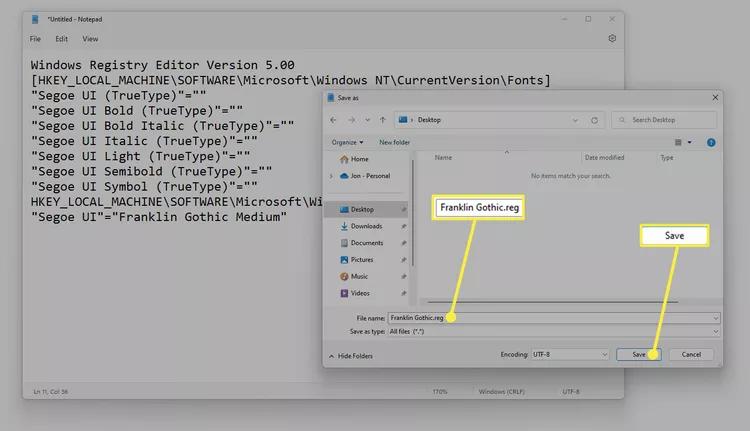Open the Pictures folder in navigation pane
The image size is (750, 431).
click(356, 260)
